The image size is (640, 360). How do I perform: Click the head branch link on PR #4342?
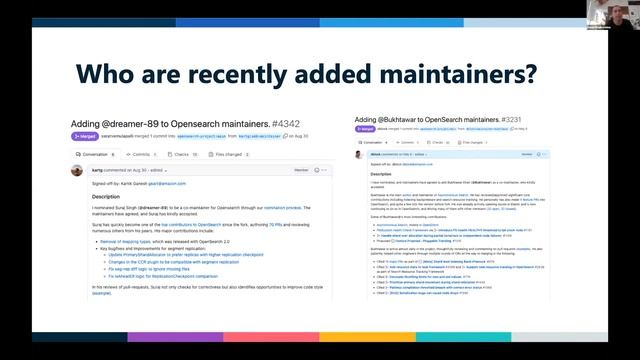click(260, 136)
